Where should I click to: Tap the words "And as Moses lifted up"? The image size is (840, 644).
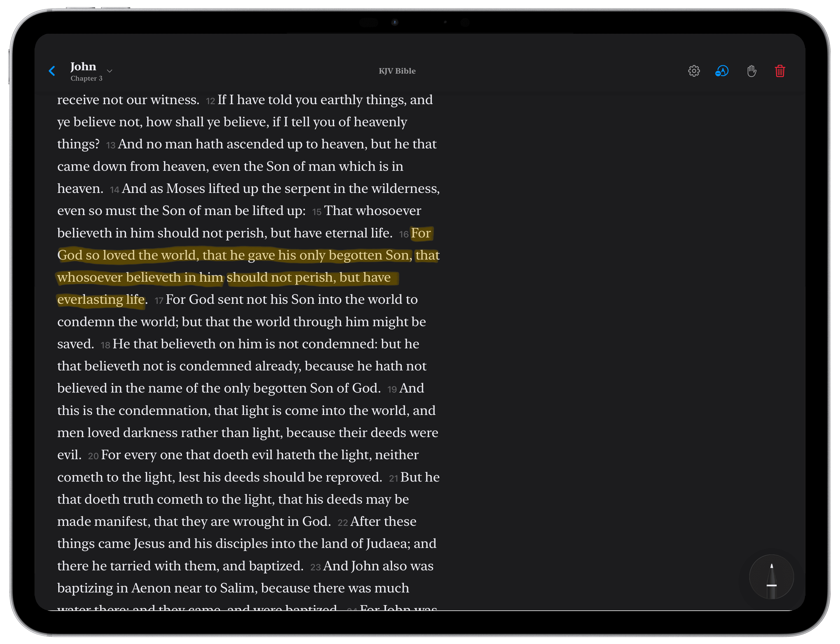point(190,189)
